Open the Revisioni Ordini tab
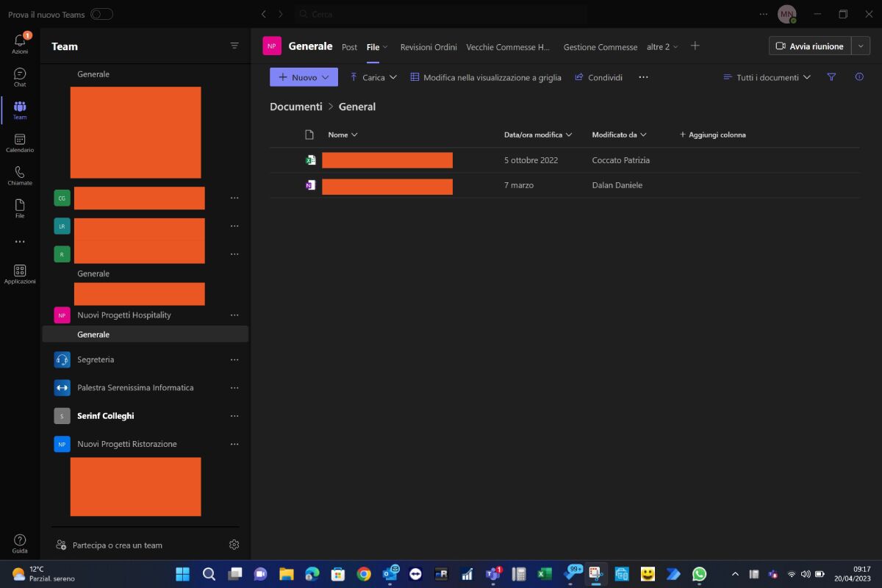Viewport: 882px width, 588px height. click(x=429, y=46)
